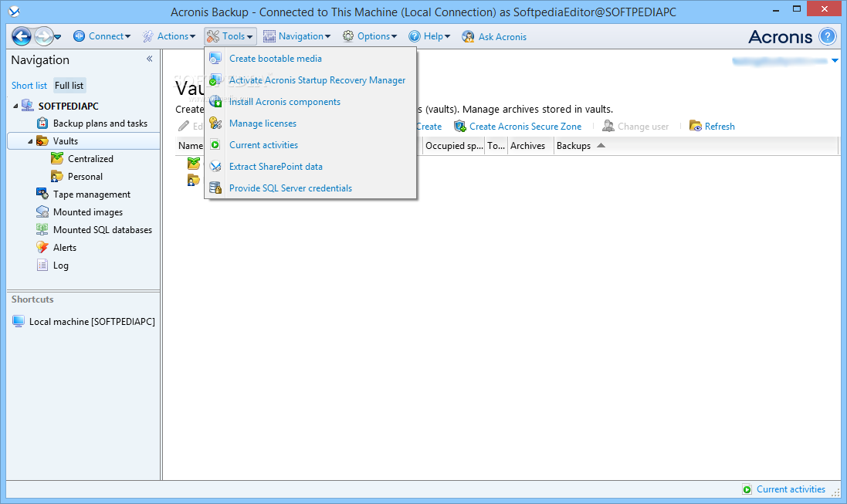
Task: Open Mounted SQL databases
Action: (102, 229)
